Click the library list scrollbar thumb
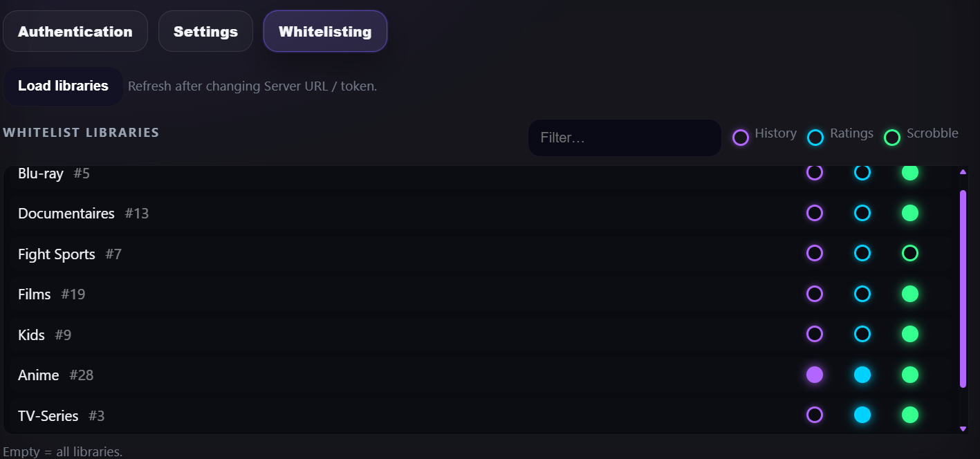Viewport: 980px width, 459px height. [963, 289]
